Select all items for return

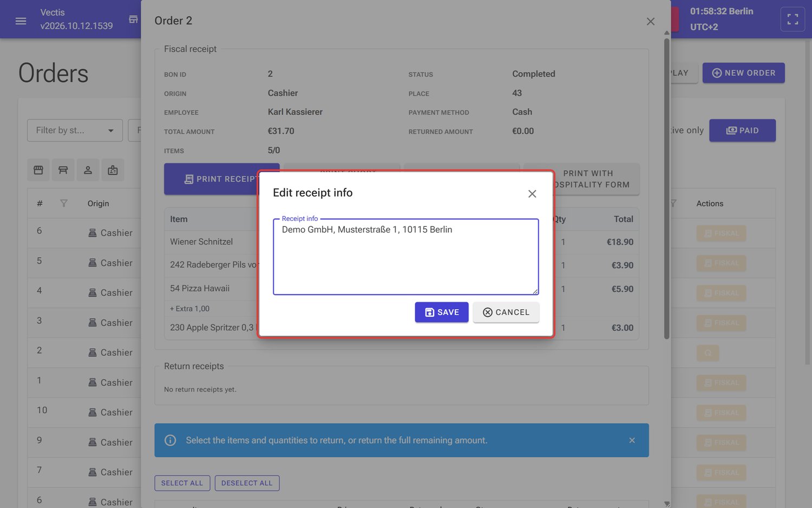click(182, 483)
